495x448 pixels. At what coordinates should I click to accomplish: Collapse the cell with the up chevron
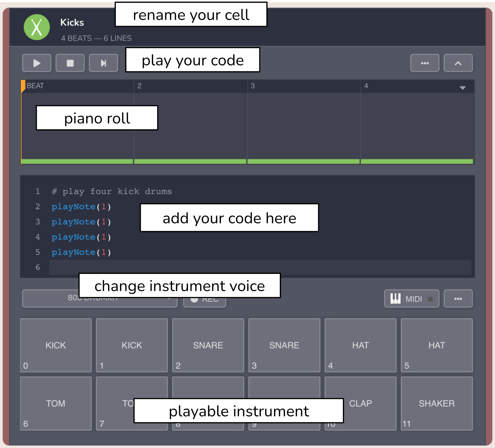(x=458, y=63)
